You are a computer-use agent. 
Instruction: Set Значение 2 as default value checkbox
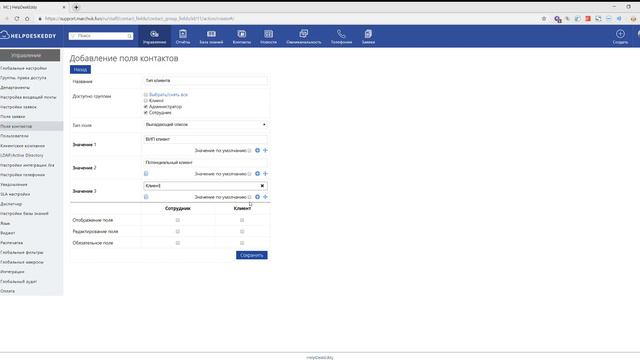coord(249,174)
